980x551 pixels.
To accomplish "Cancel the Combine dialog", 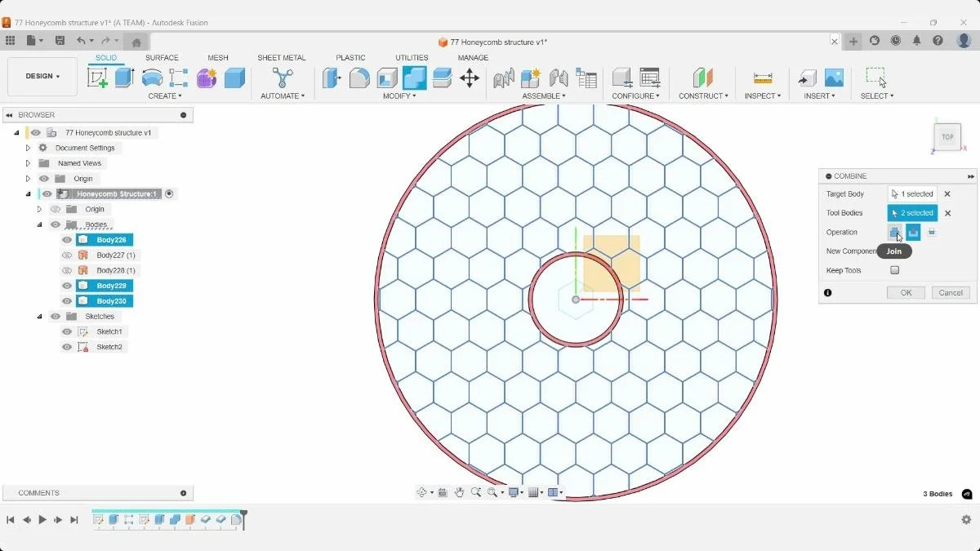I will (951, 292).
